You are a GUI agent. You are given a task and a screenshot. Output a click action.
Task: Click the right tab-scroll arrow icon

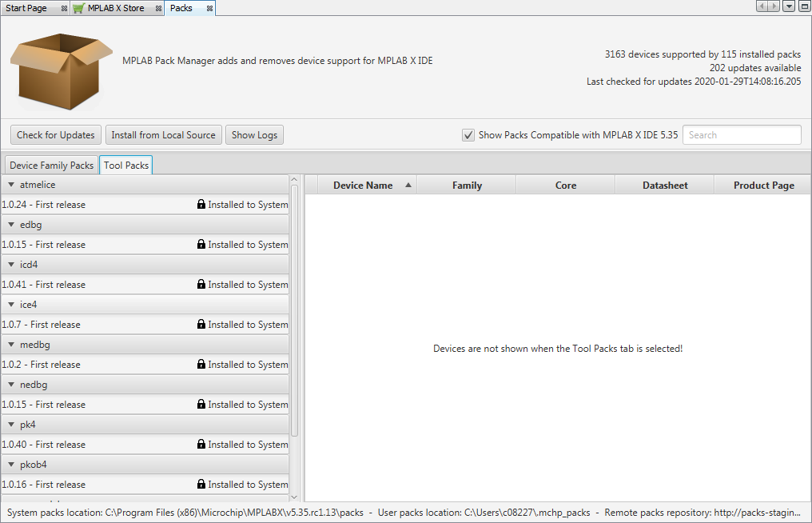point(772,6)
